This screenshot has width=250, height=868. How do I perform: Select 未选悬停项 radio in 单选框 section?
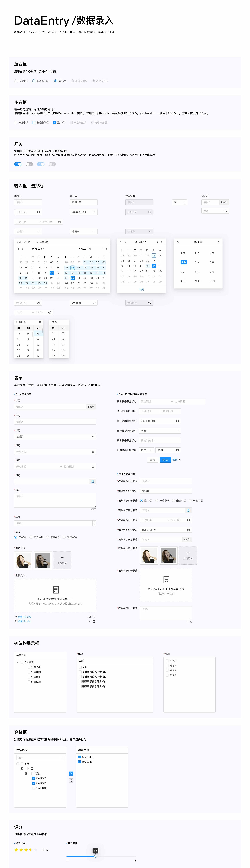point(34,81)
